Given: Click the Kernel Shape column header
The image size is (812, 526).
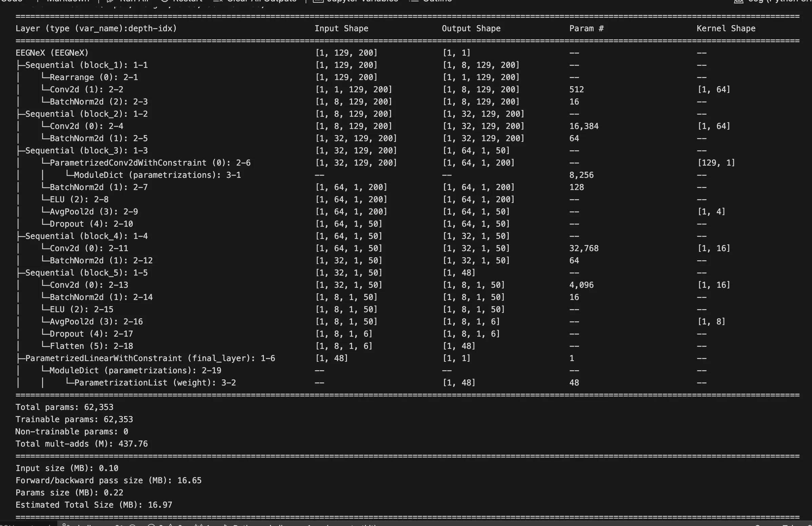Looking at the screenshot, I should point(726,28).
